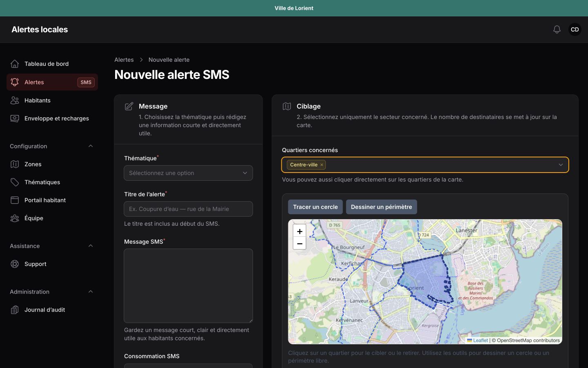Click the Zones map icon

pyautogui.click(x=15, y=164)
